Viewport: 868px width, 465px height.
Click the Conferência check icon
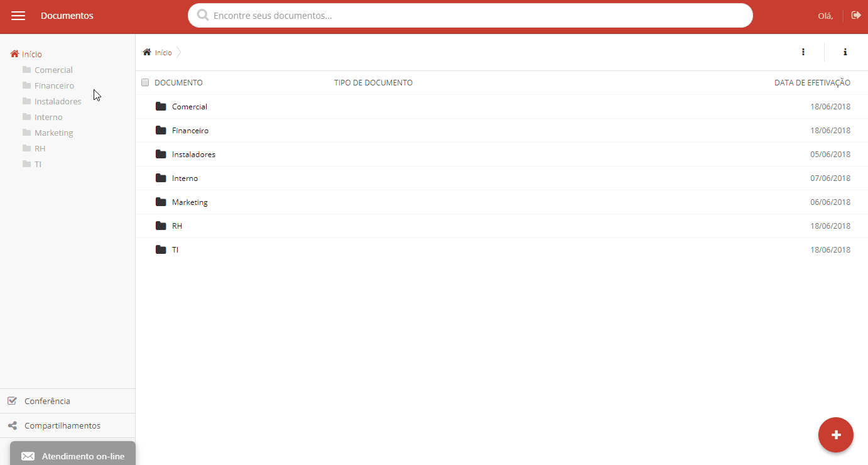[12, 401]
